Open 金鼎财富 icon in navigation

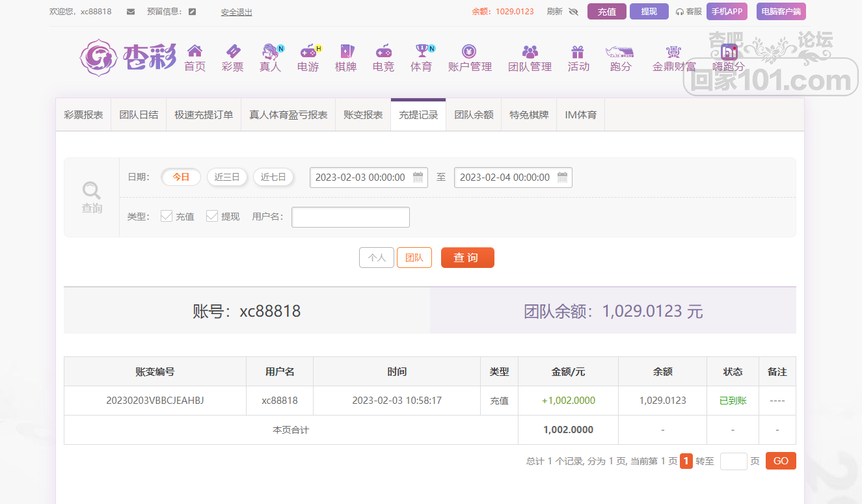673,51
